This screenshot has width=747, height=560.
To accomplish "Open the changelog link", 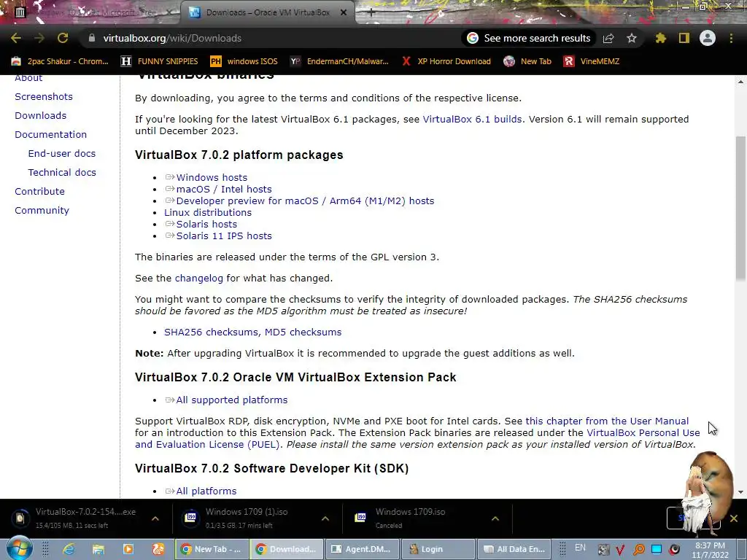I will pos(198,278).
